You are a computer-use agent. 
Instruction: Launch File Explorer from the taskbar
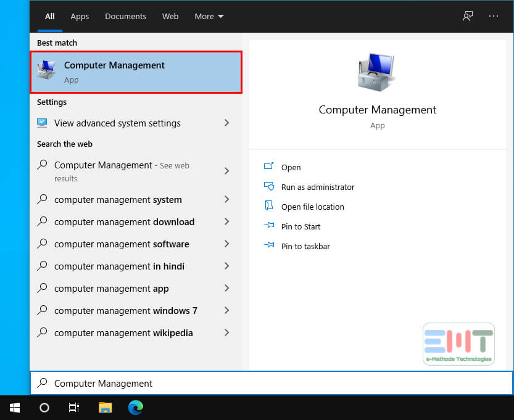click(x=106, y=408)
